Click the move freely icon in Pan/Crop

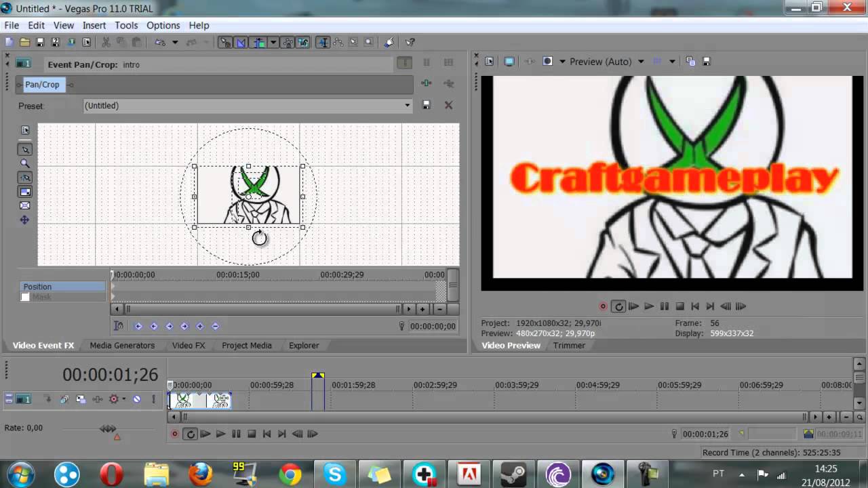pos(25,220)
